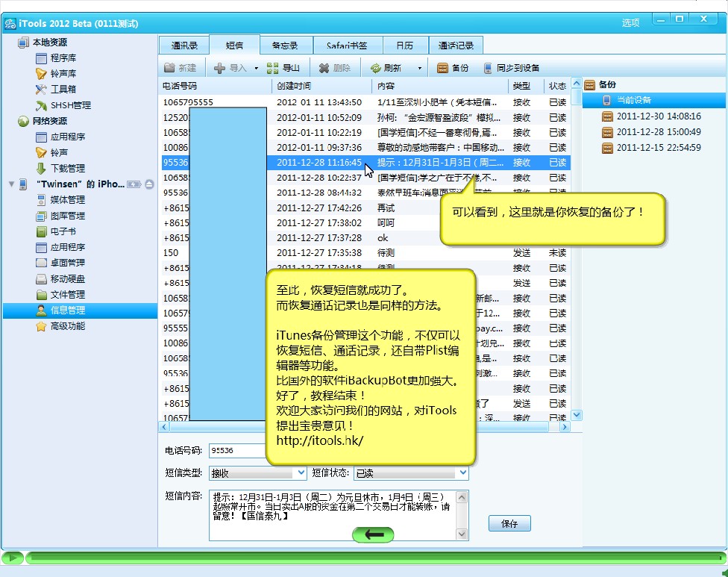Click the 保存 save button
728x577 pixels.
[509, 523]
